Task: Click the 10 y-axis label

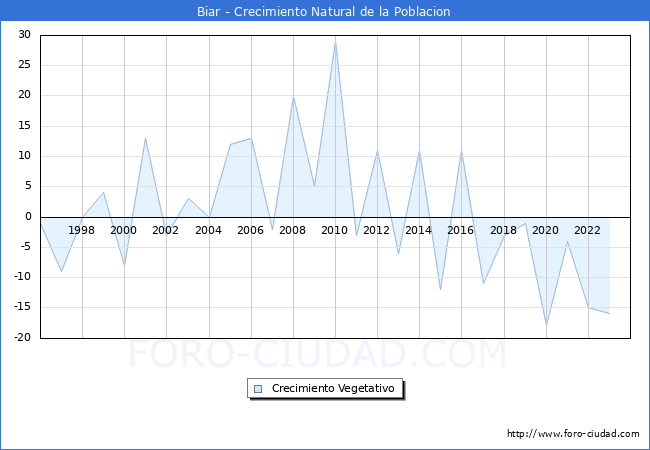Action: coord(24,156)
